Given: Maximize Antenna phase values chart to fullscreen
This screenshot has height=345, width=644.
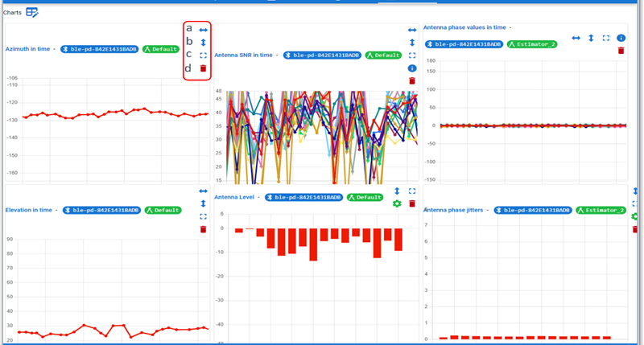Looking at the screenshot, I should coord(606,38).
